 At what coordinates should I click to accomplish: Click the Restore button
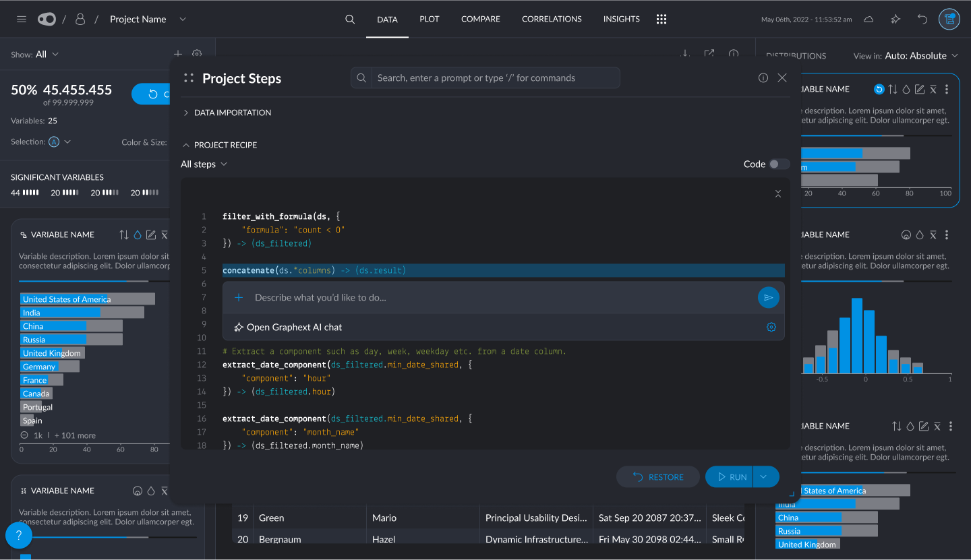(x=658, y=476)
